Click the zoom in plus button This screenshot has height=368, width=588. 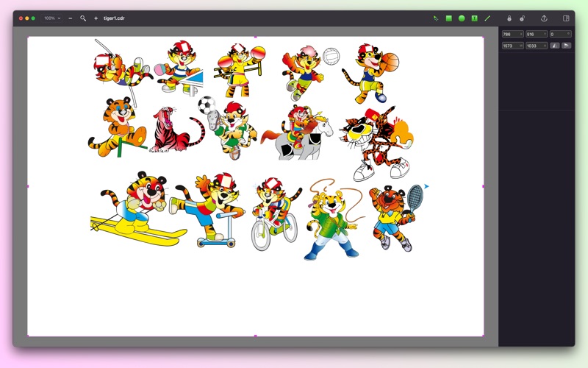96,18
